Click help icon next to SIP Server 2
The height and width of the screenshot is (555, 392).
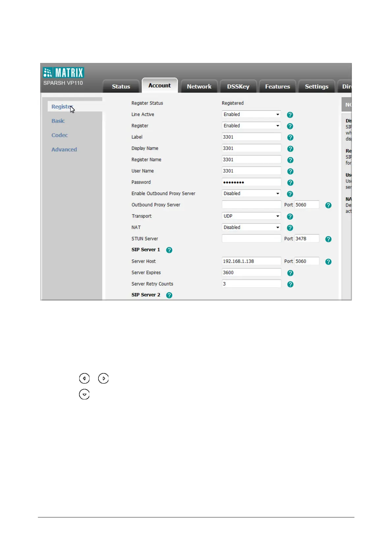(x=169, y=295)
